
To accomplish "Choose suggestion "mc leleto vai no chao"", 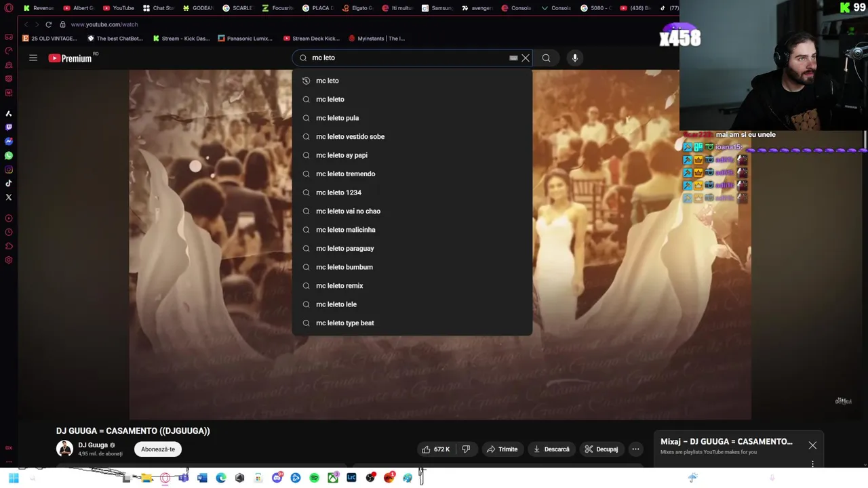I will pyautogui.click(x=412, y=211).
